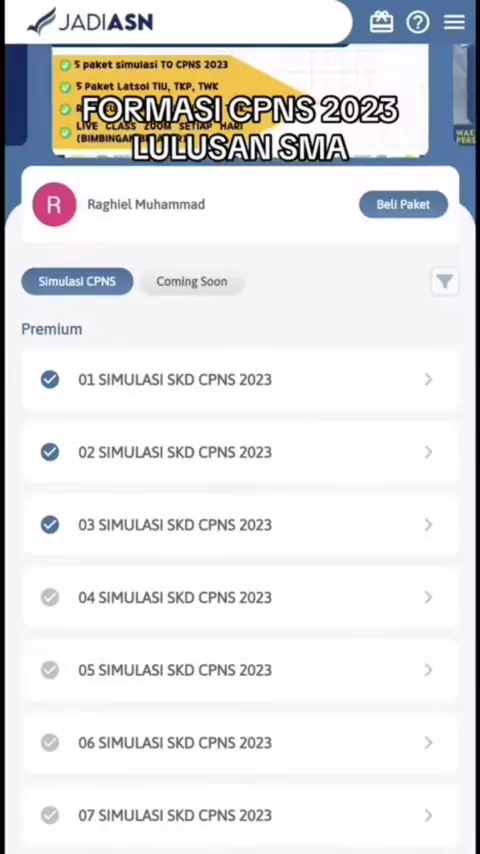Open the 02 SIMULASI SKD CPNS 2023 item

(x=240, y=452)
